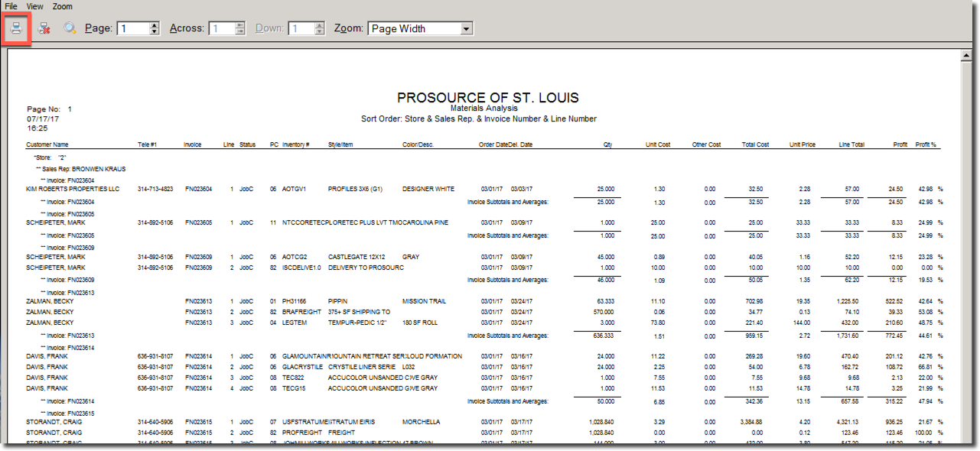Open the Zoom menu

point(63,6)
